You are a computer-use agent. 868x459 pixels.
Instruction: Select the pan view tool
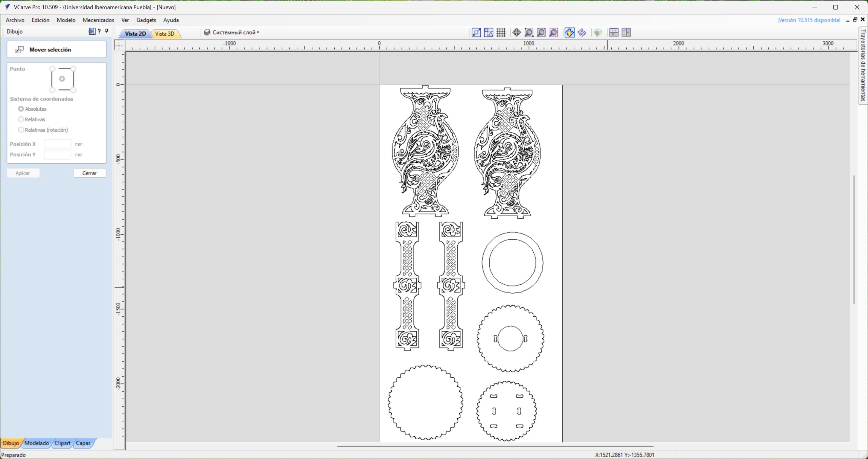tap(516, 33)
